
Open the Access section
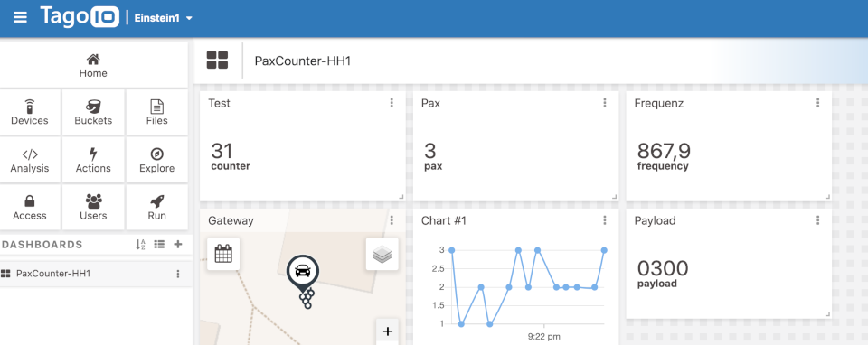(x=30, y=208)
